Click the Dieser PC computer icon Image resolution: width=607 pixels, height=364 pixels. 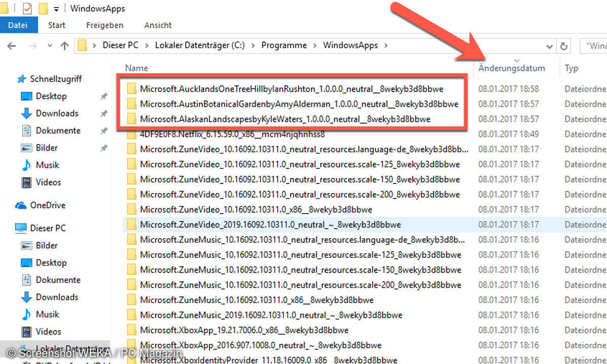point(21,228)
